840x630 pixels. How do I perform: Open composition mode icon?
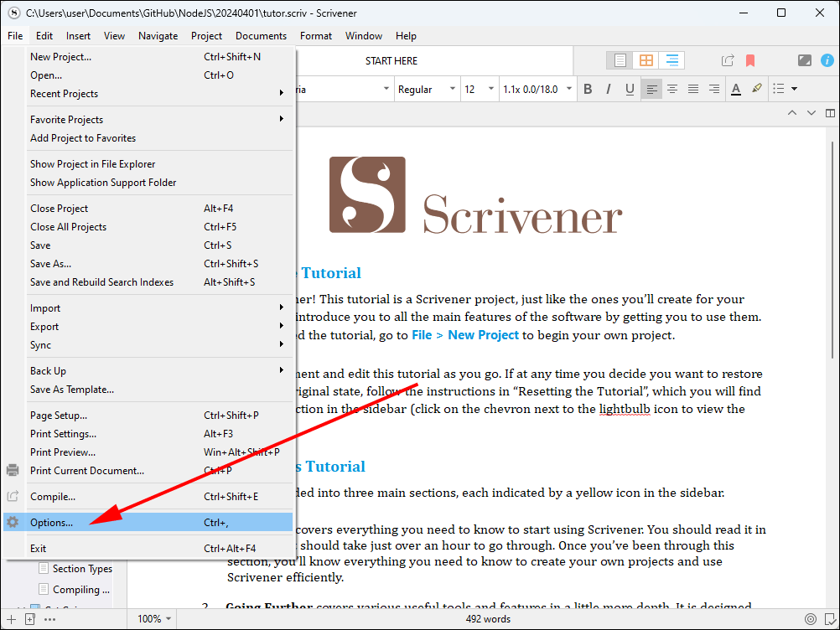tap(804, 60)
